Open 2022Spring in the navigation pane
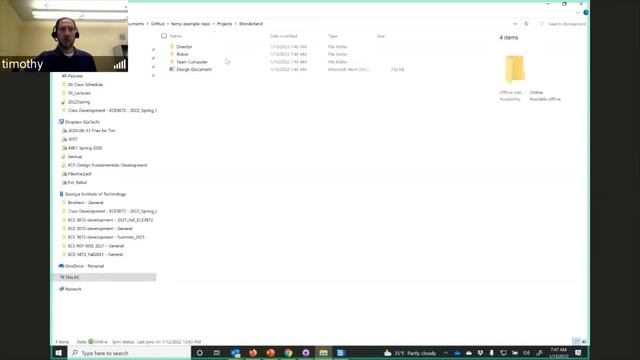The height and width of the screenshot is (360, 640). pyautogui.click(x=79, y=102)
